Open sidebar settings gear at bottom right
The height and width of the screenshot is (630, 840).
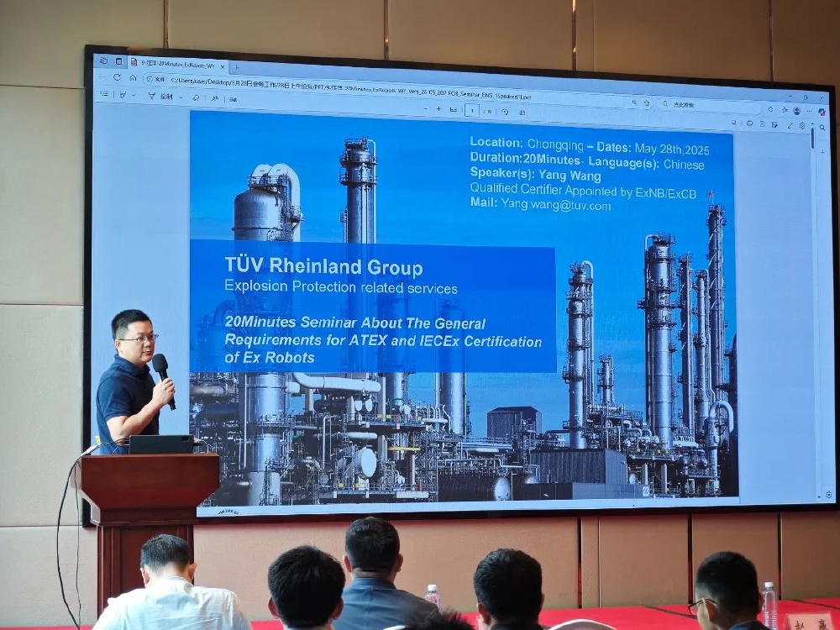click(829, 495)
